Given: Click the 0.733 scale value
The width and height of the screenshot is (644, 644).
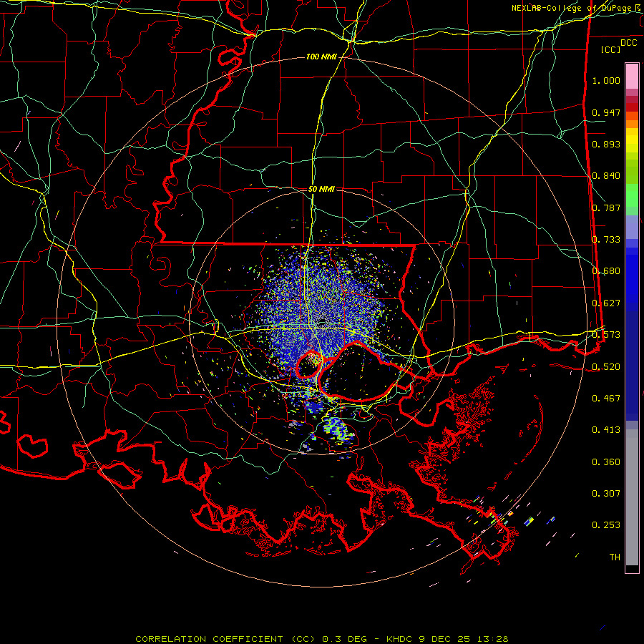Looking at the screenshot, I should coord(606,240).
